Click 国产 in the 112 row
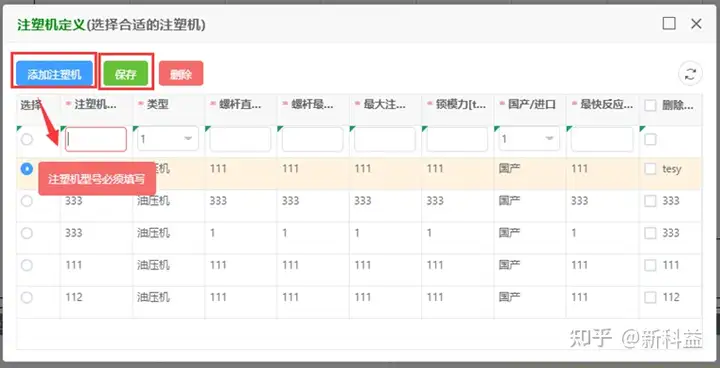Viewport: 720px width, 368px height. 509,297
